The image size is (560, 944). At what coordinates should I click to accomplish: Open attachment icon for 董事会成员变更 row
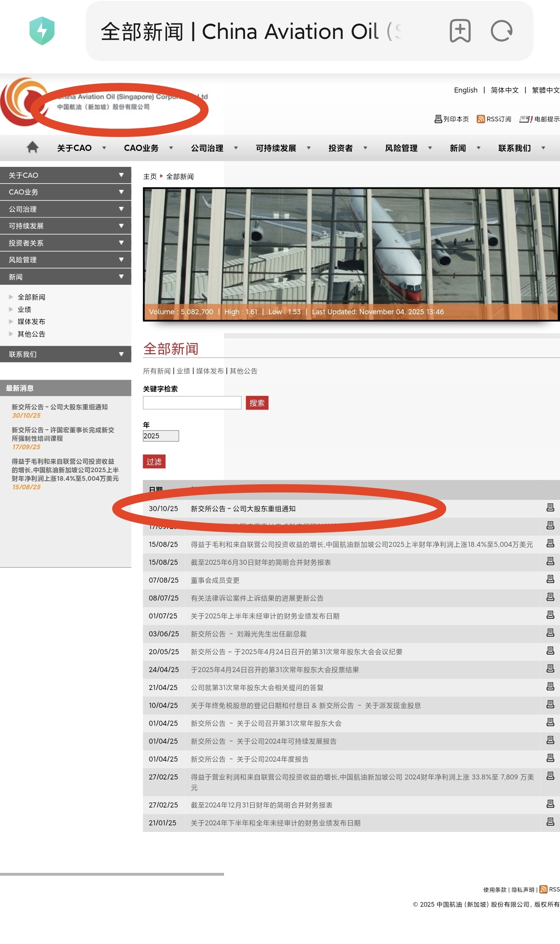[550, 579]
